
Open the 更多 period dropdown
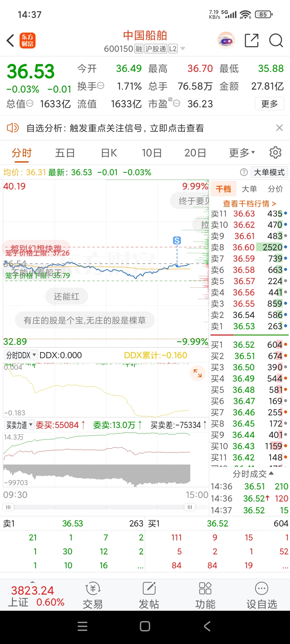(242, 153)
